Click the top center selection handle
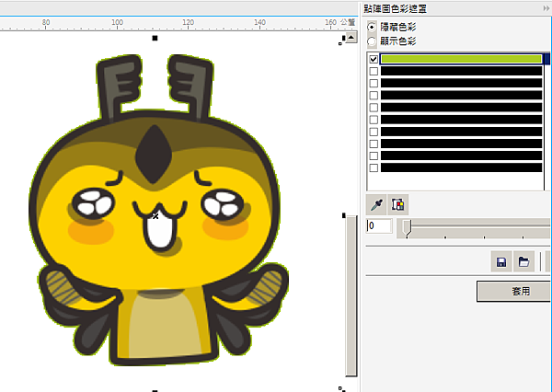552x392 pixels. tap(155, 38)
